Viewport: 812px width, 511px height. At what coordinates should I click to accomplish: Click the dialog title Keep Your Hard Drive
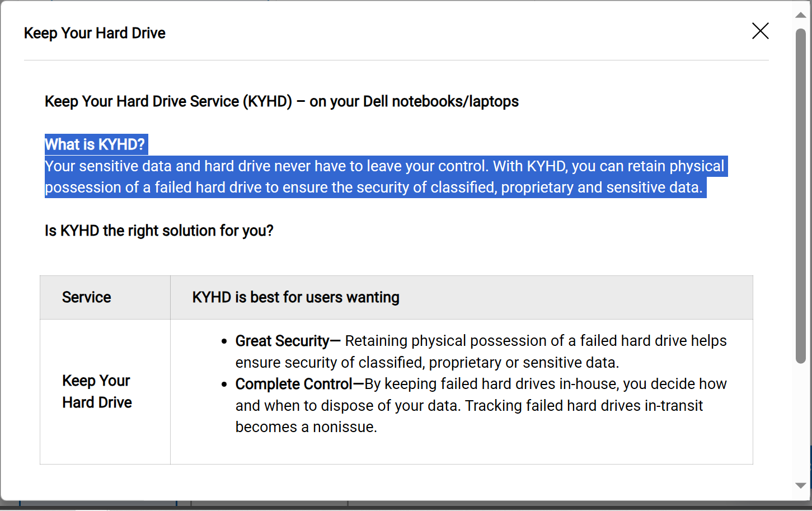click(95, 33)
